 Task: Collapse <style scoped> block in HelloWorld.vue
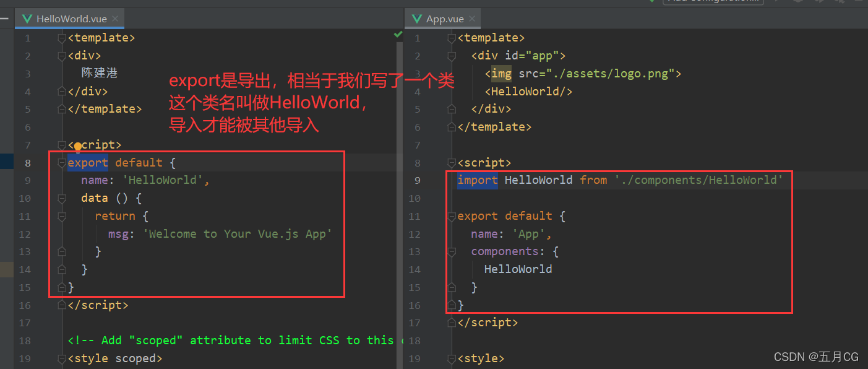coord(61,358)
